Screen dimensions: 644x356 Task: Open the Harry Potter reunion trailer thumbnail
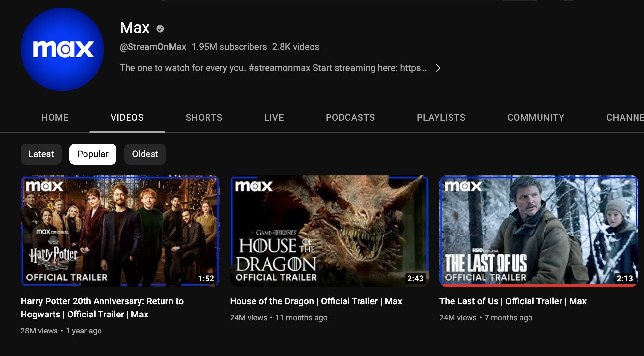(120, 231)
